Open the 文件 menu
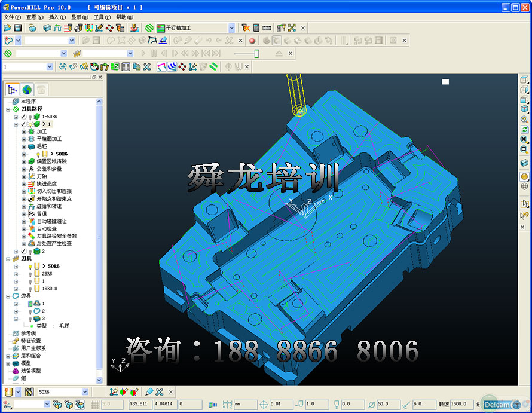 (x=12, y=17)
